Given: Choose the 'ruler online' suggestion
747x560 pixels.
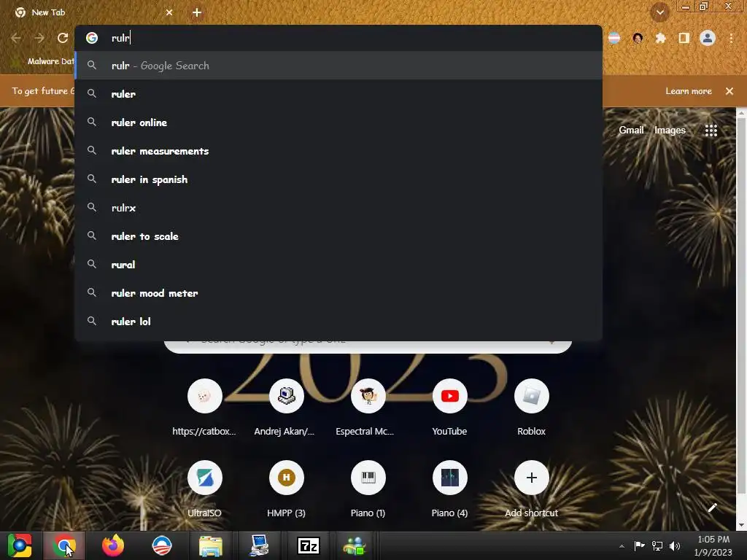Looking at the screenshot, I should [x=338, y=122].
